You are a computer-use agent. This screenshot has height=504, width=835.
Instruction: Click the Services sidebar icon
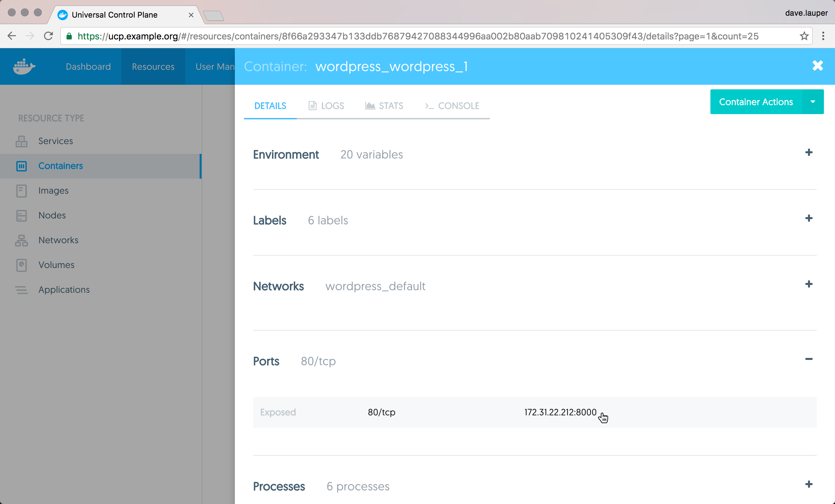(x=21, y=141)
